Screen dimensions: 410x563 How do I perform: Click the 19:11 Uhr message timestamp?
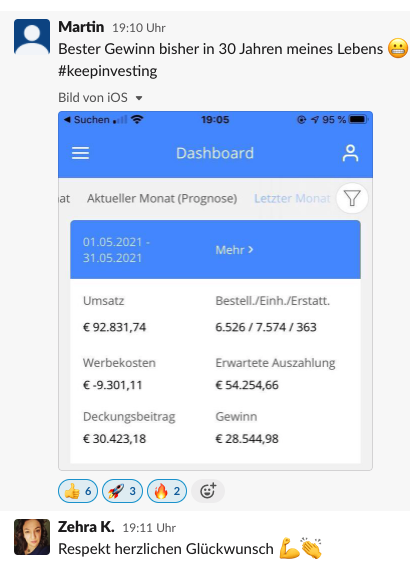tap(149, 528)
